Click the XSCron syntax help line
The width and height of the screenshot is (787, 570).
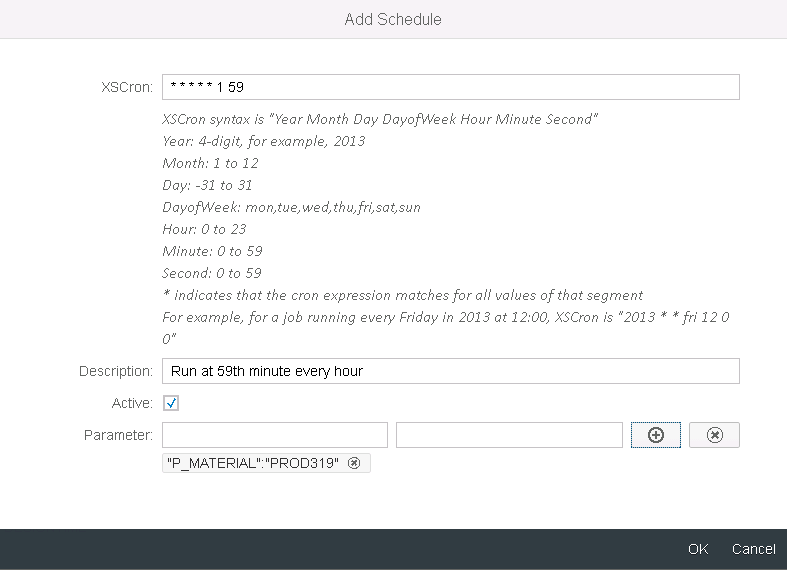(380, 119)
